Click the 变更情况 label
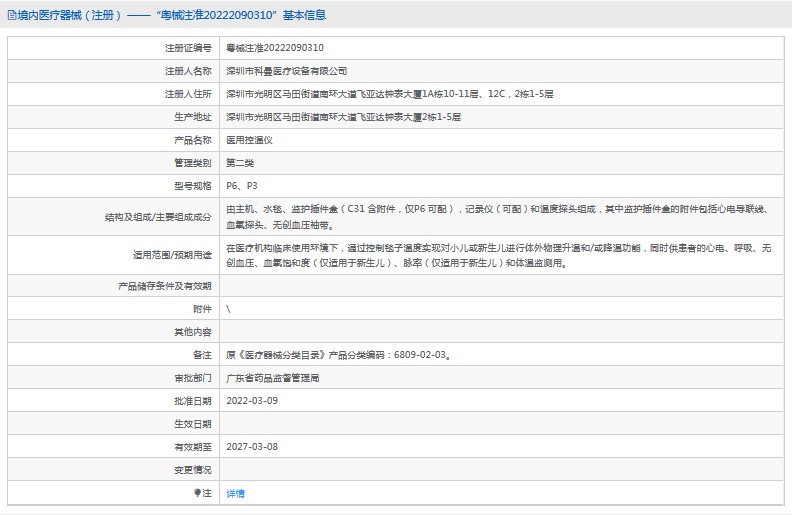Screen dimensions: 792x515 193,470
